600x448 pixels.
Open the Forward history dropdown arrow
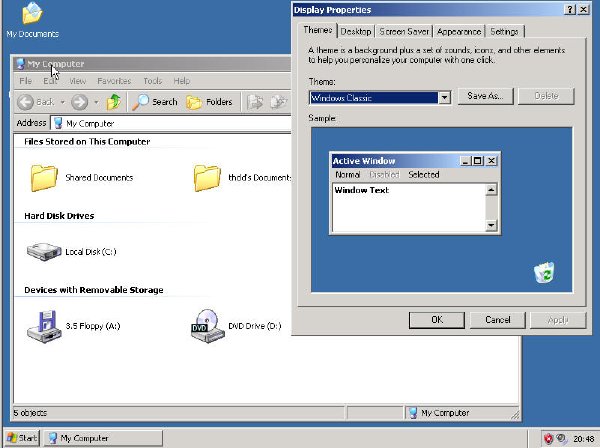coord(96,102)
